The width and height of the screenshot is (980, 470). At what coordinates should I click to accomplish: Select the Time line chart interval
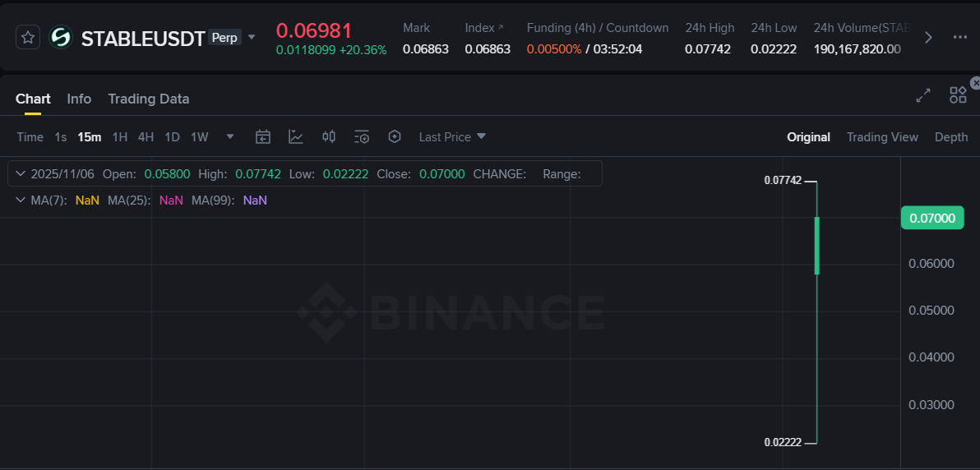pos(30,137)
